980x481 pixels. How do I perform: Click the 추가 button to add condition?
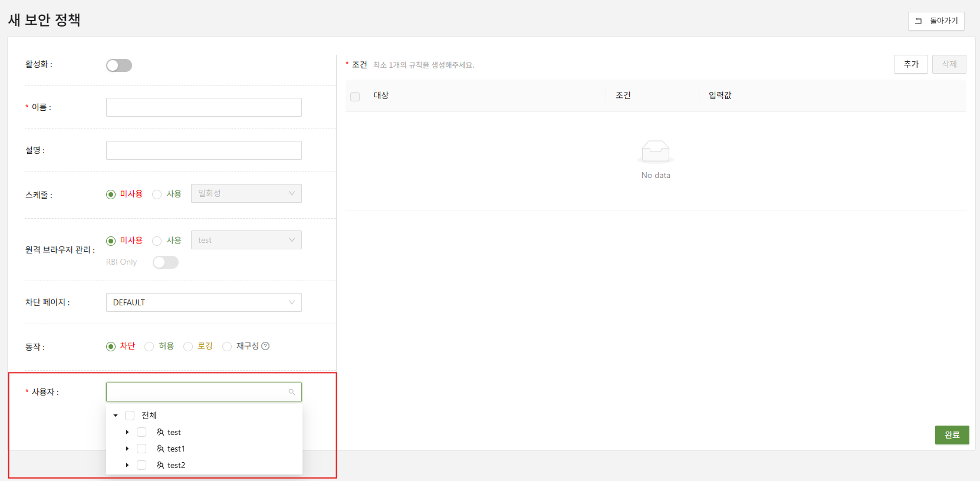[x=910, y=64]
